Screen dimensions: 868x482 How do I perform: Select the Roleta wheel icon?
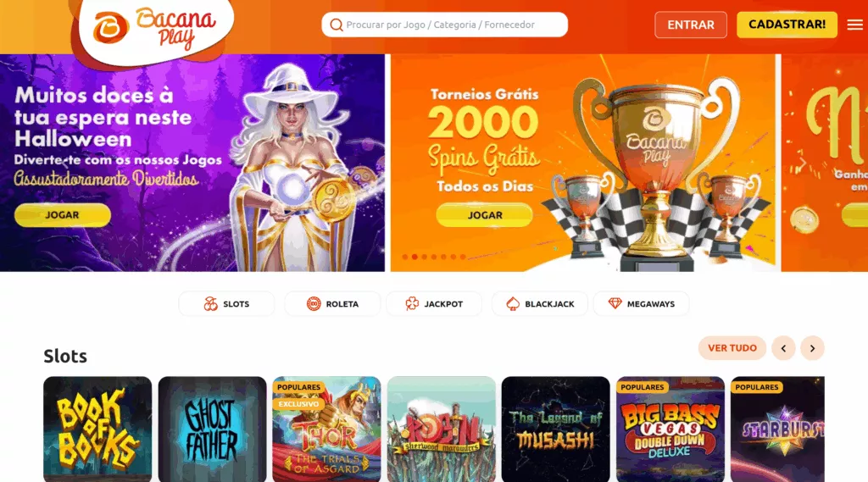point(314,304)
